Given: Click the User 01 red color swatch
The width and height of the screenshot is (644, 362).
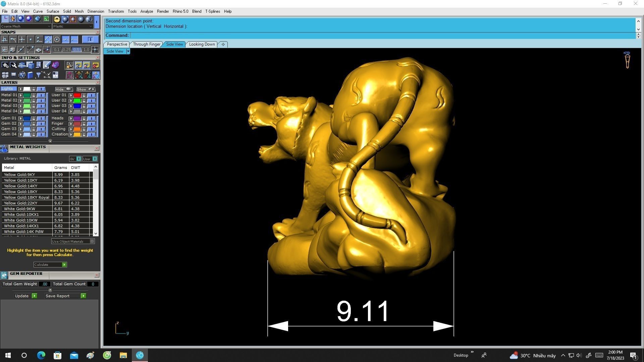Looking at the screenshot, I should tap(77, 95).
